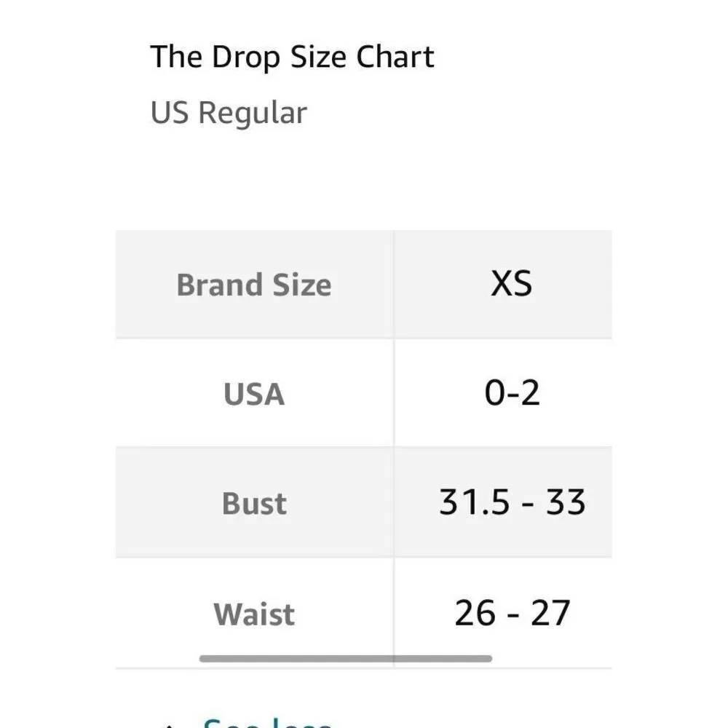Click the word Size in the chart title
This screenshot has width=728, height=728.
pyautogui.click(x=321, y=57)
